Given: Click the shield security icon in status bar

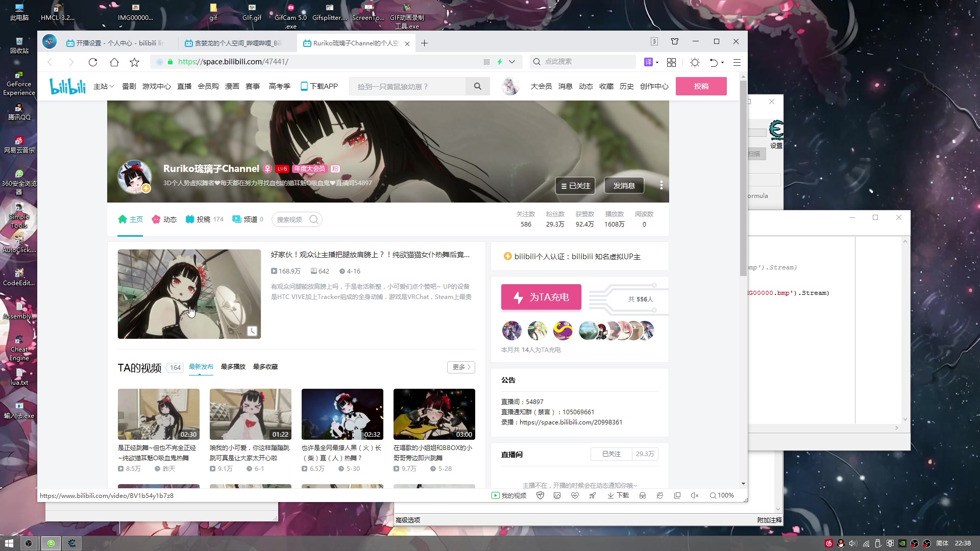Looking at the screenshot, I should [540, 495].
